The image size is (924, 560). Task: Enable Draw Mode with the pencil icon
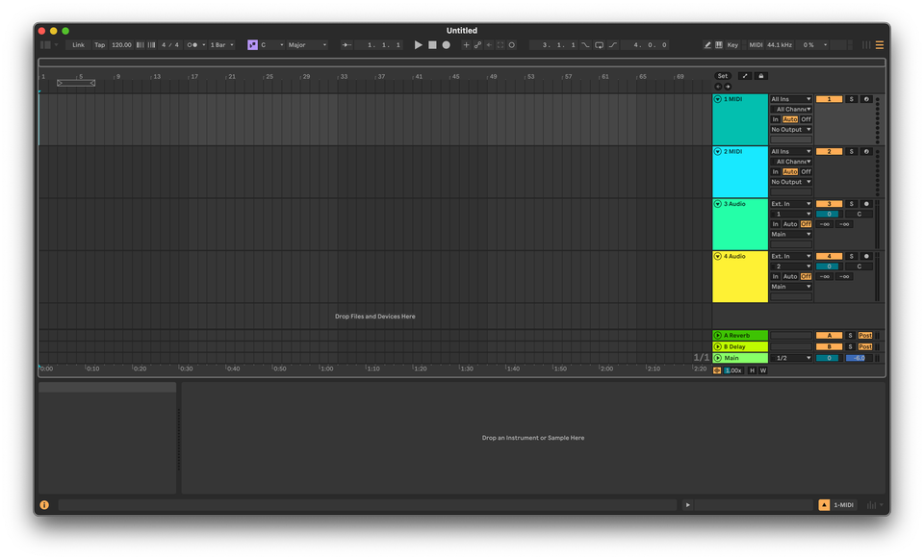point(707,44)
